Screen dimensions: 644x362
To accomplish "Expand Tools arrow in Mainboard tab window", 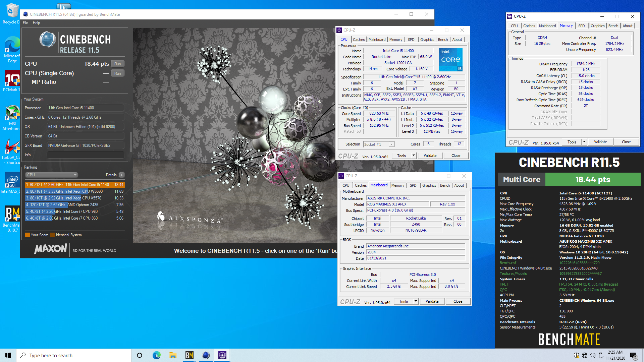I will (416, 301).
